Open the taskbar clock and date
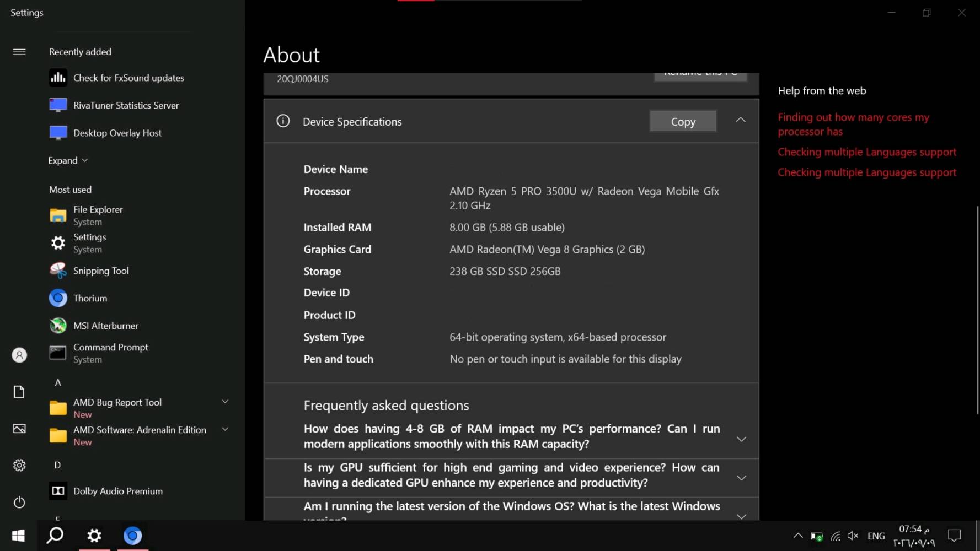This screenshot has height=551, width=980. tap(914, 536)
